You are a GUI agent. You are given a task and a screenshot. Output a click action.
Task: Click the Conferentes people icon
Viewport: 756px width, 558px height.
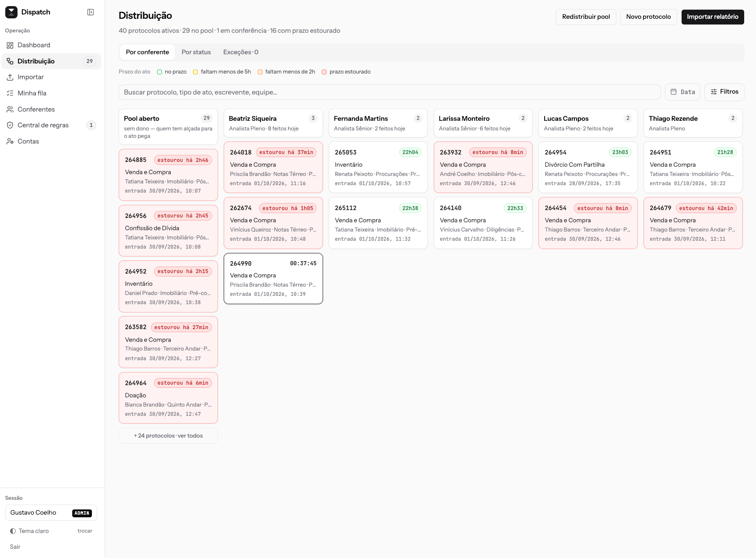(x=10, y=109)
